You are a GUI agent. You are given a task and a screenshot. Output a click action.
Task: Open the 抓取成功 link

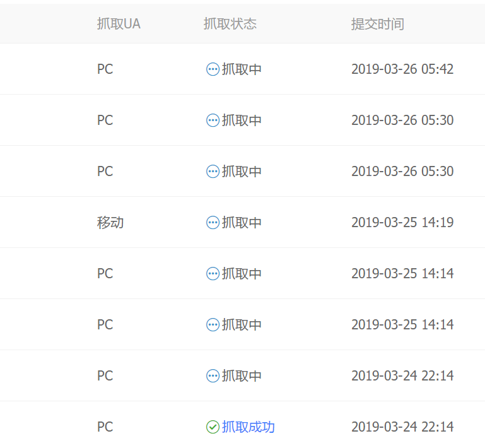(x=248, y=427)
